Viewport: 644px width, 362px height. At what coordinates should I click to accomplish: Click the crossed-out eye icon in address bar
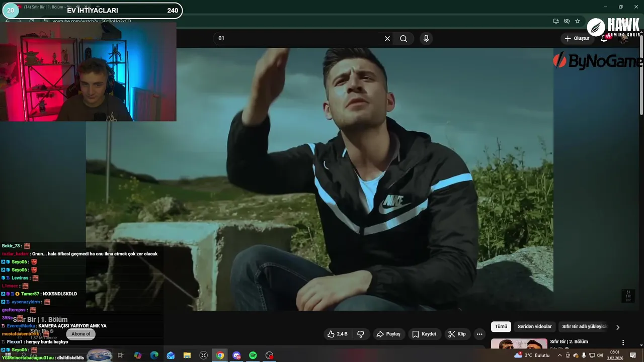(x=567, y=21)
